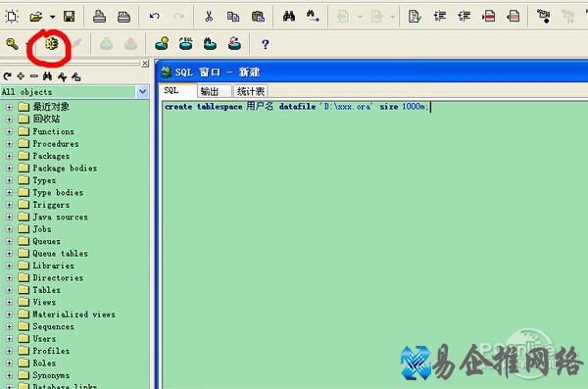
Task: Expand the Procedures node
Action: pyautogui.click(x=10, y=144)
